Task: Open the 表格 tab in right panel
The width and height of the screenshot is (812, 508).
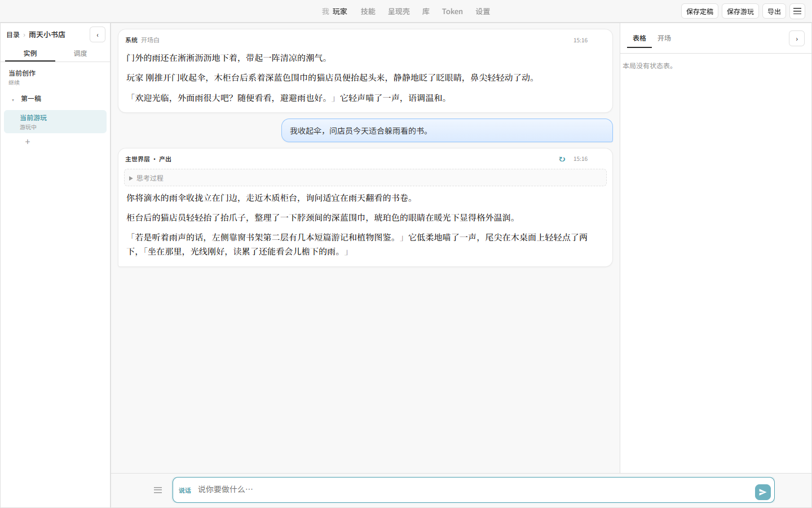Action: click(639, 38)
